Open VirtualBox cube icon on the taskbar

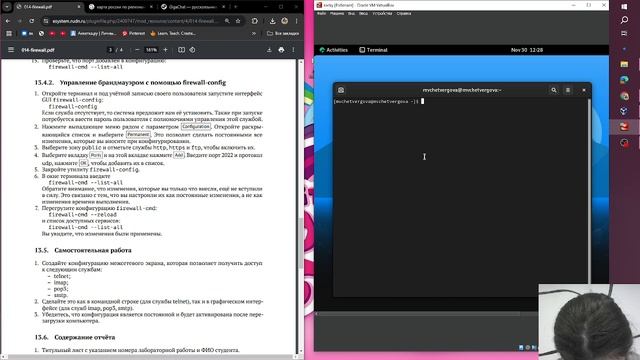(x=624, y=111)
